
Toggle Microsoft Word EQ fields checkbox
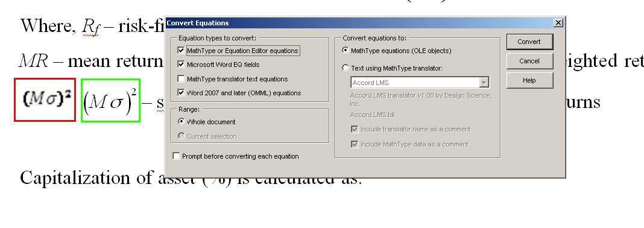tap(181, 65)
